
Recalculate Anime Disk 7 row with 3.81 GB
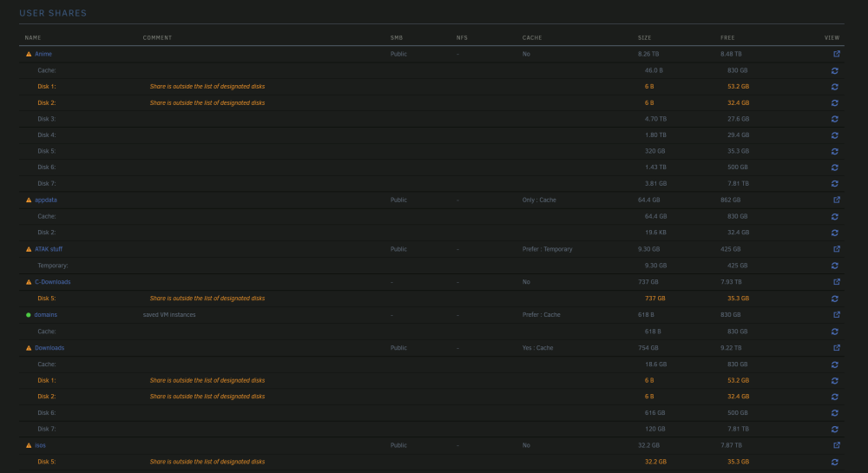835,184
